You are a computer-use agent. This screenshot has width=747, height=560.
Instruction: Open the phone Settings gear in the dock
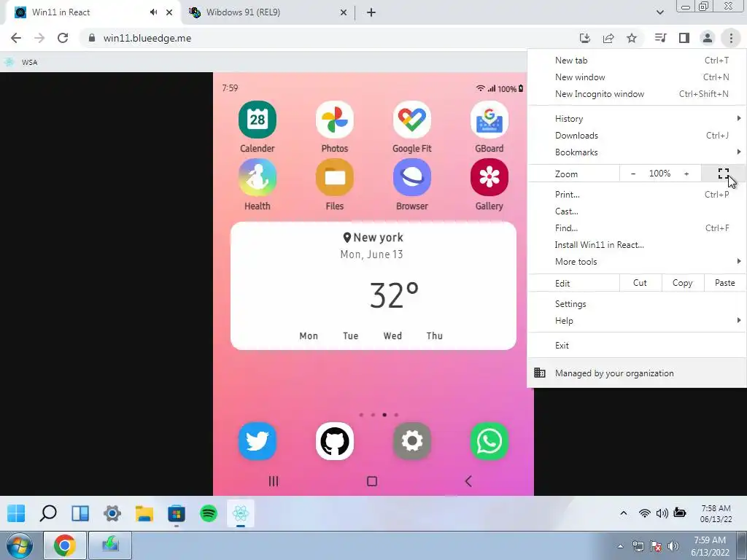[411, 441]
